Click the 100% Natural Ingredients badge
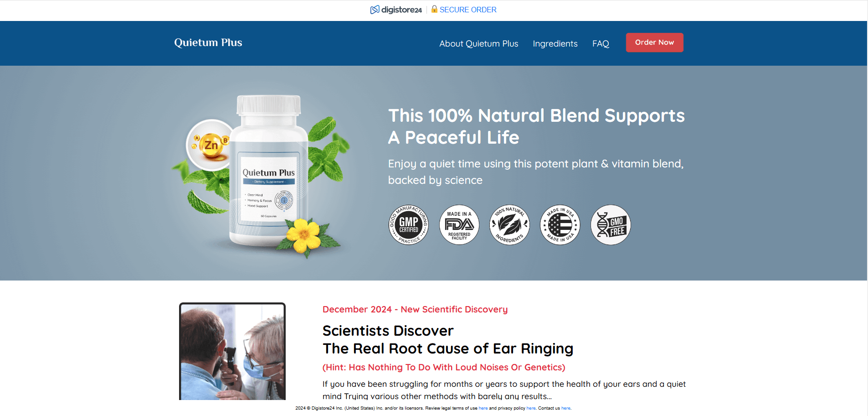Screen dimensions: 868x416 coord(510,224)
